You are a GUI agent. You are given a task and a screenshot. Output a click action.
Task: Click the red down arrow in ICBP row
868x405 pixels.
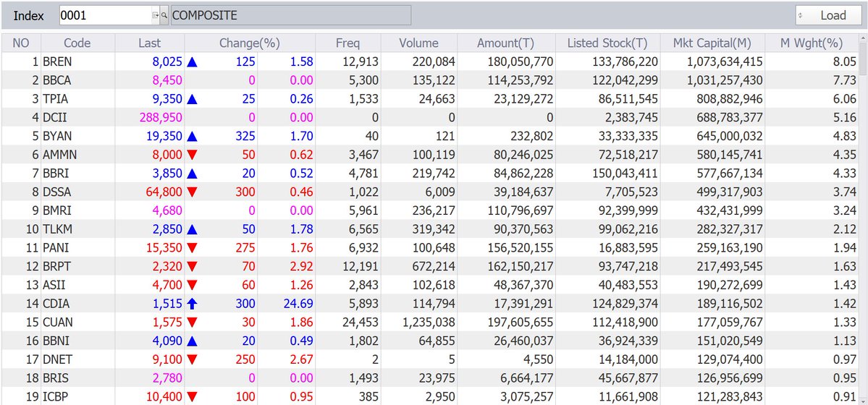coord(192,397)
